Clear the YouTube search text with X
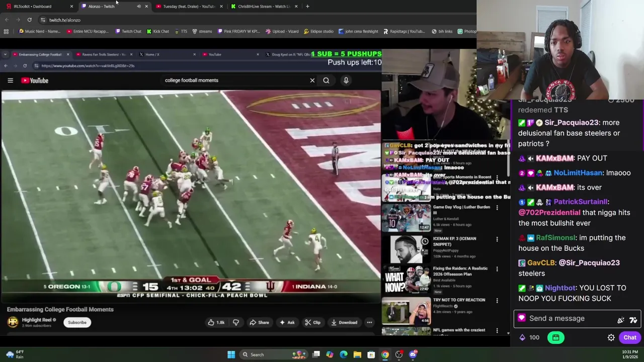 click(x=312, y=80)
